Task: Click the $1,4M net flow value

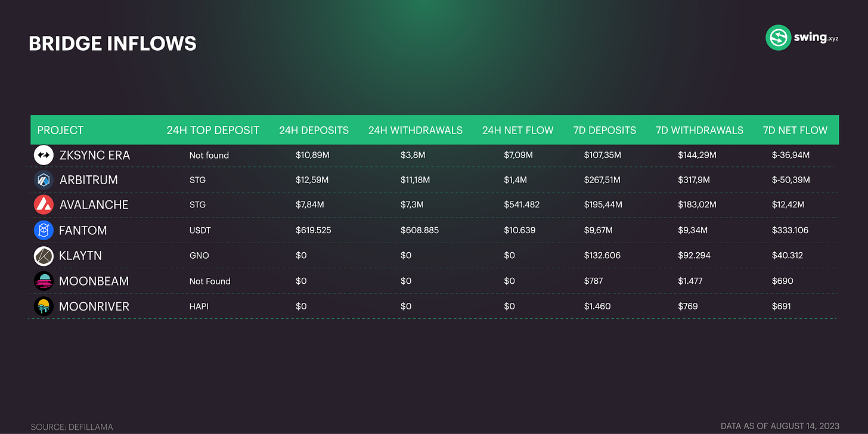Action: 516,179
